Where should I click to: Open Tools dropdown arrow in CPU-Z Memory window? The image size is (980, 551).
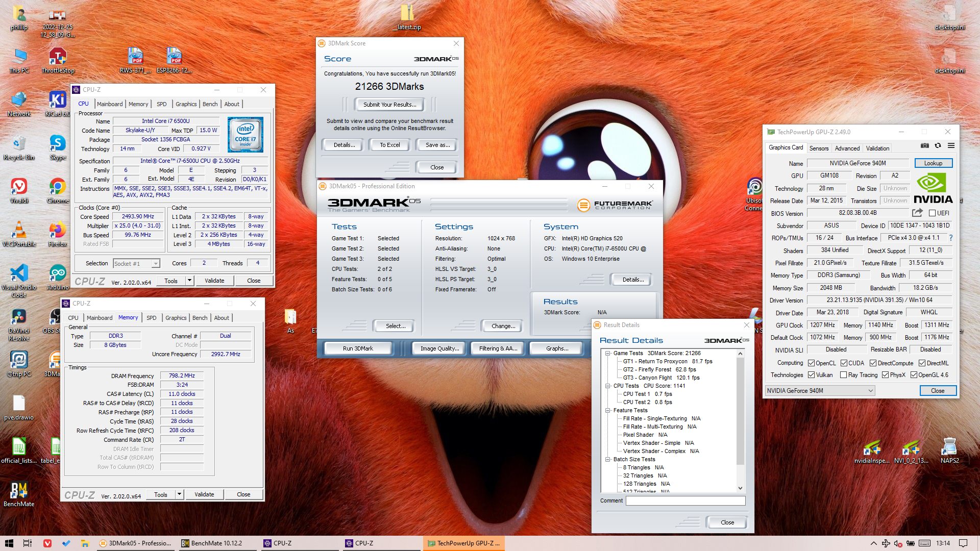coord(179,494)
